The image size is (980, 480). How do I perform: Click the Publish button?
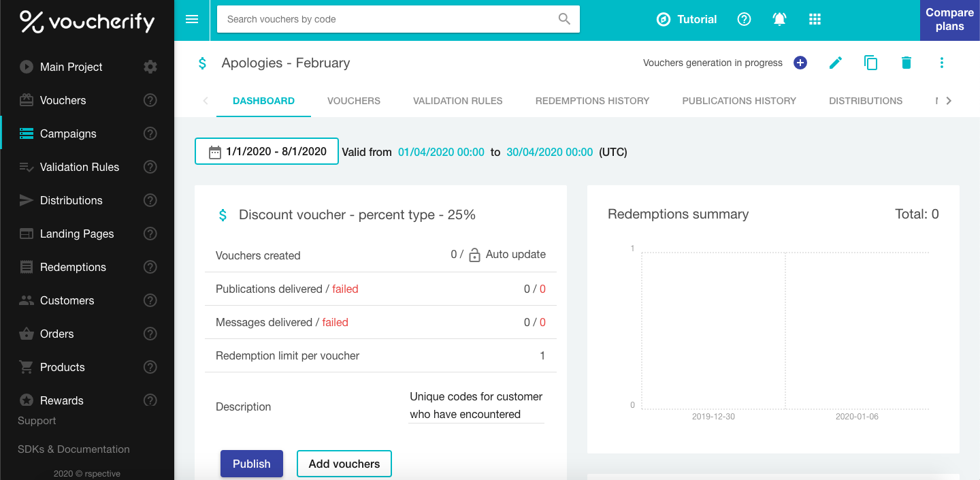252,464
